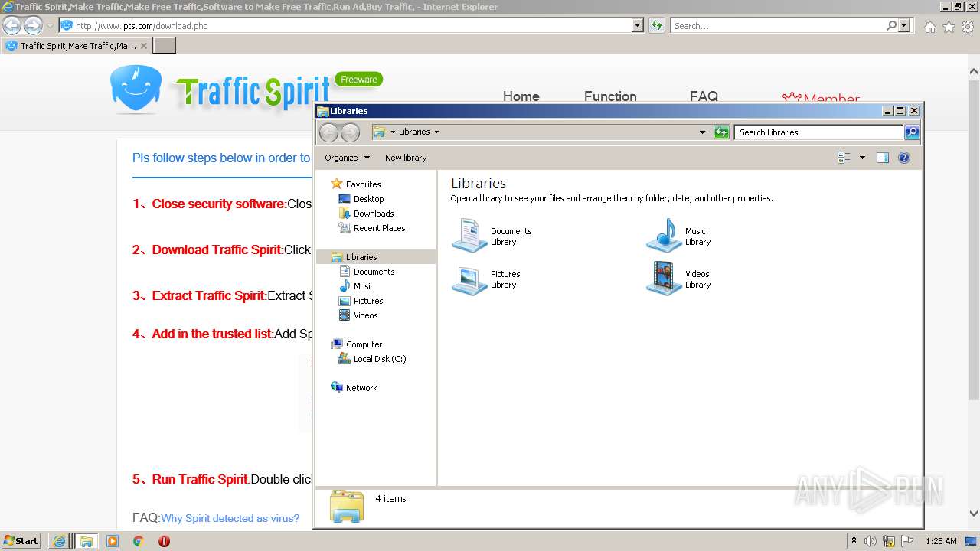Open a new tab in Internet Explorer
Viewport: 980px width, 551px height.
[165, 46]
